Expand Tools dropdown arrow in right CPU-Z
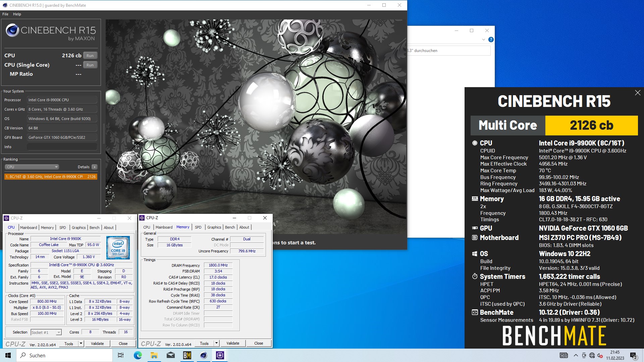This screenshot has height=362, width=644. 216,343
